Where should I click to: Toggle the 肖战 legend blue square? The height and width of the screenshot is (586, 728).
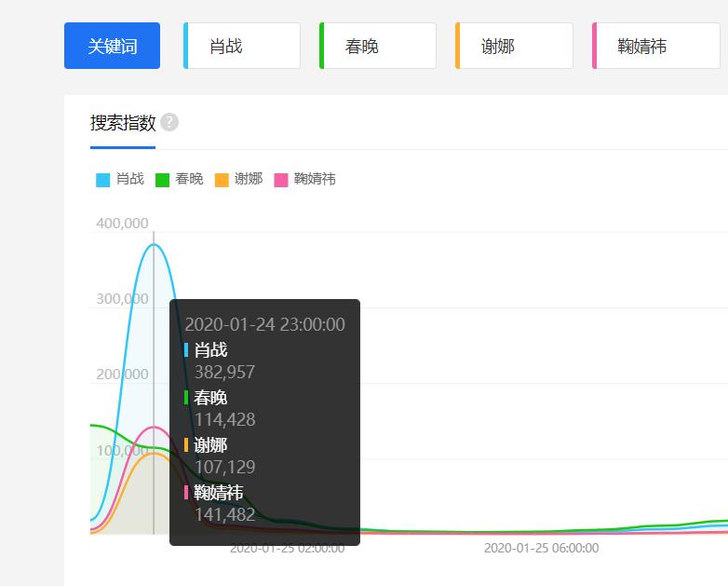[103, 180]
